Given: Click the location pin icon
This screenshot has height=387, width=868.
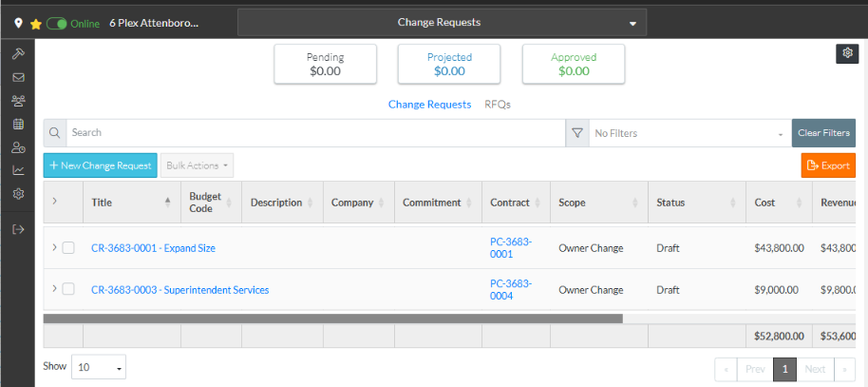Looking at the screenshot, I should tap(18, 22).
